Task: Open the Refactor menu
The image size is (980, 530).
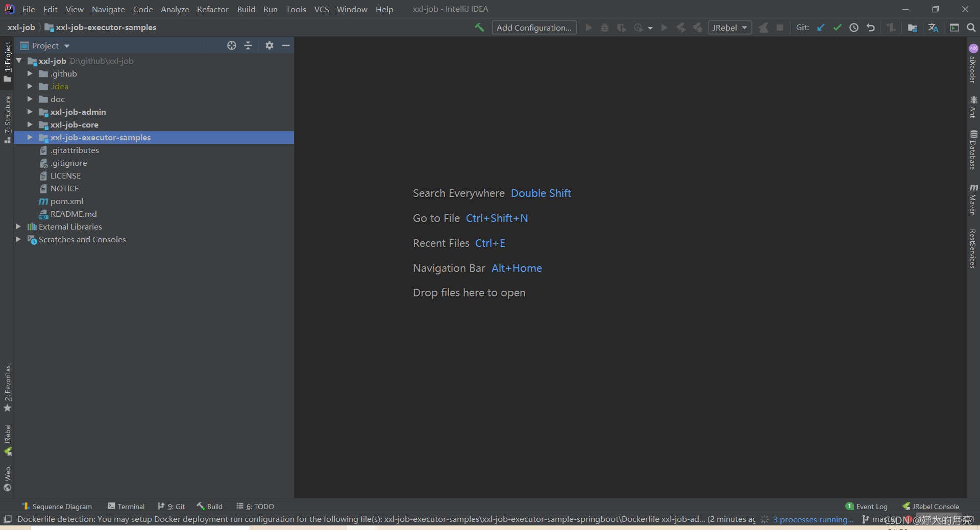Action: point(213,9)
